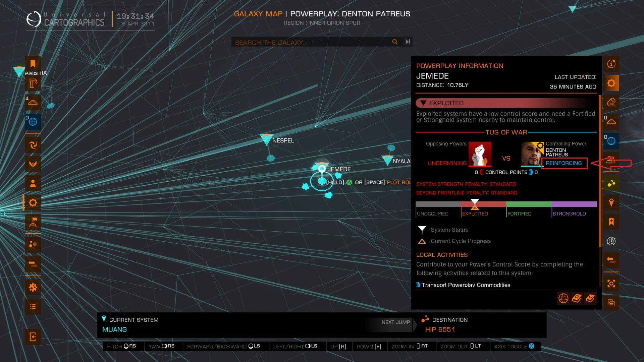Click the skip-forward icon beside search
Image resolution: width=644 pixels, height=362 pixels.
(x=408, y=42)
